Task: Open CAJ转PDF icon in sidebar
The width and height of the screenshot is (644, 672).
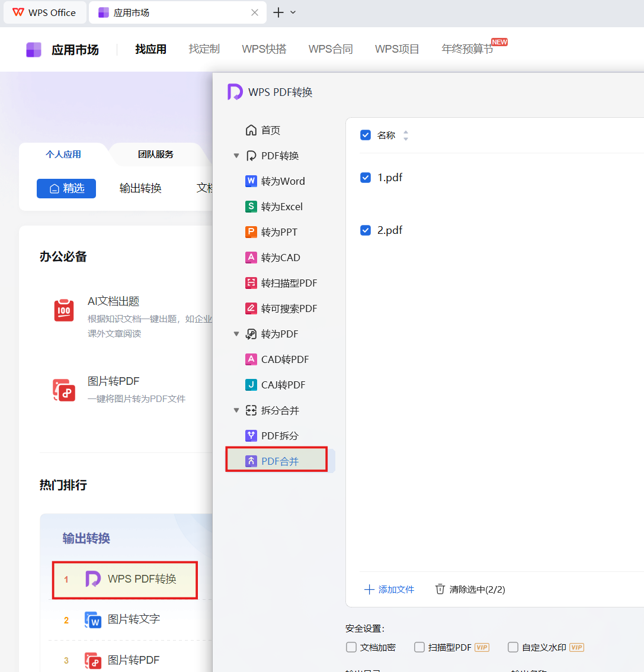Action: click(x=251, y=385)
